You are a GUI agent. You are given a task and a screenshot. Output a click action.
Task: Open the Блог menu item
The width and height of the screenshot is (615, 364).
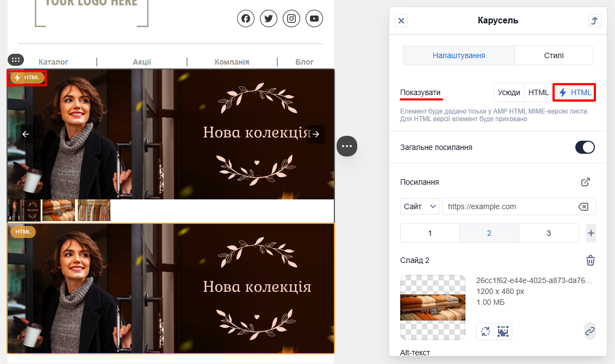click(x=305, y=62)
